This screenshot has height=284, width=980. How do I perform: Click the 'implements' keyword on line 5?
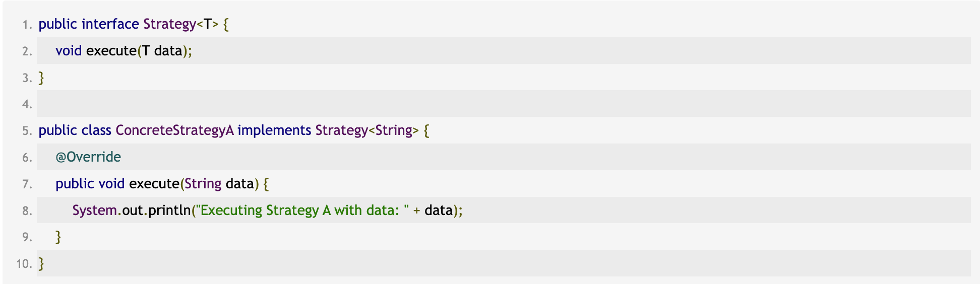[x=274, y=130]
